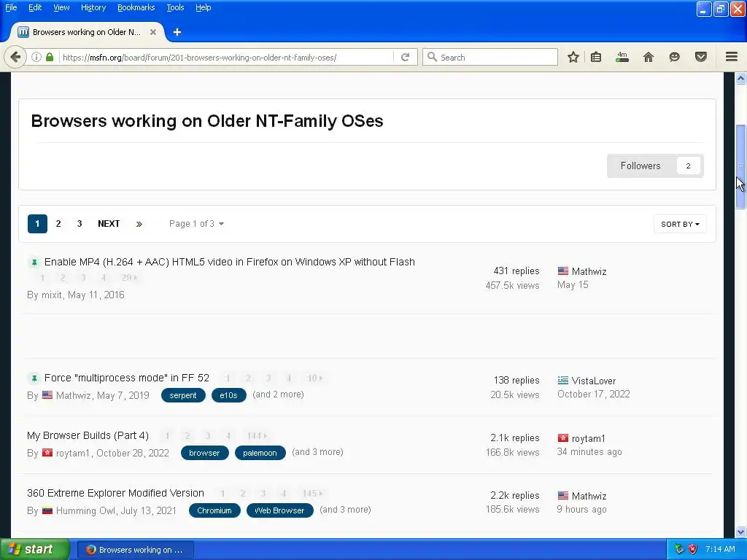Click scrollbar down arrow

point(740,532)
